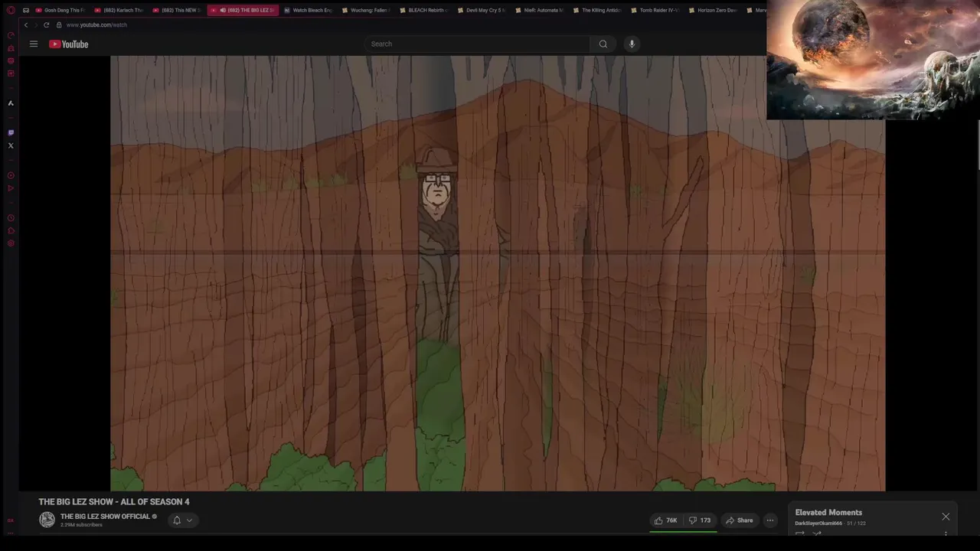This screenshot has width=980, height=551.
Task: Click the www.youtube.com/watch address bar
Action: pyautogui.click(x=96, y=24)
